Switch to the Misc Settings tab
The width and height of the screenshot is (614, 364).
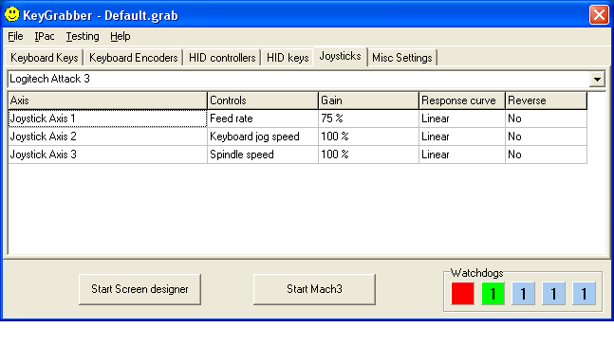click(402, 58)
